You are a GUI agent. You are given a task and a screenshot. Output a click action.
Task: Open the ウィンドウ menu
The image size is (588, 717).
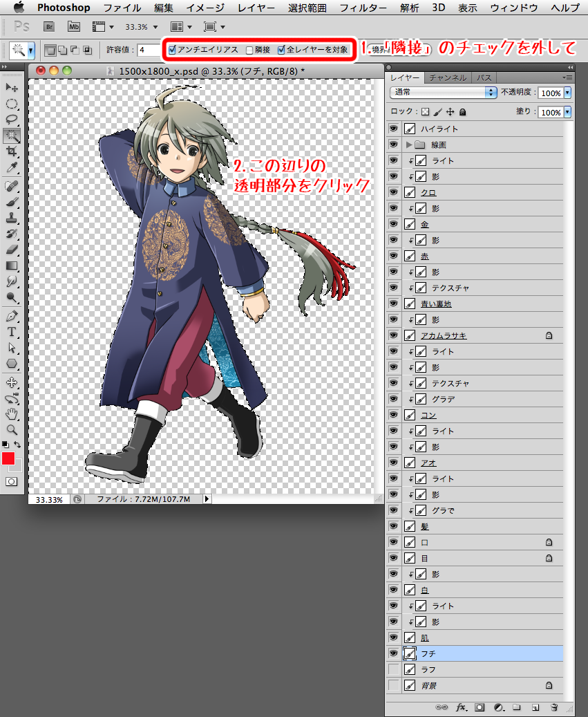(x=514, y=8)
